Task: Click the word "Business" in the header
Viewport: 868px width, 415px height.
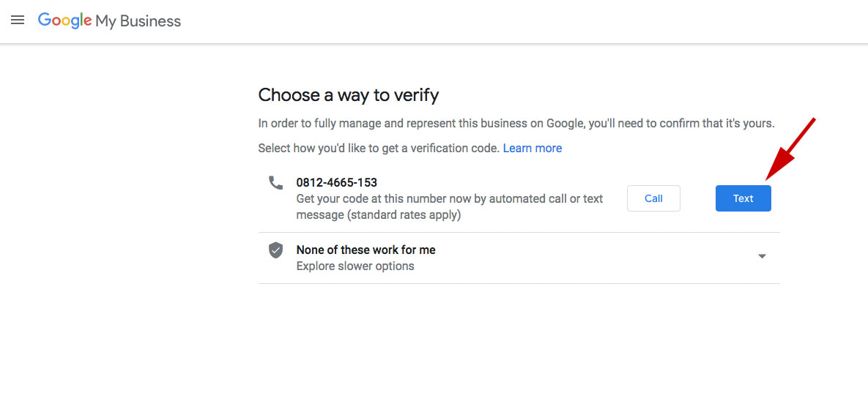Action: 150,21
